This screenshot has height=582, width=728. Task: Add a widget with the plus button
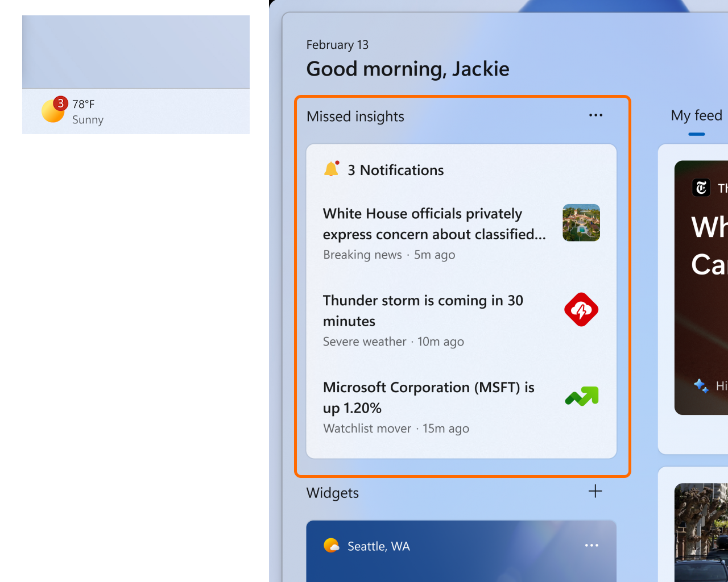pos(595,491)
